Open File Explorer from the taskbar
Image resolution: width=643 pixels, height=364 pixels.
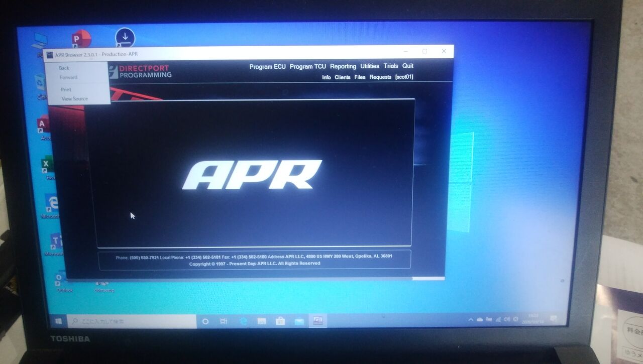(262, 321)
